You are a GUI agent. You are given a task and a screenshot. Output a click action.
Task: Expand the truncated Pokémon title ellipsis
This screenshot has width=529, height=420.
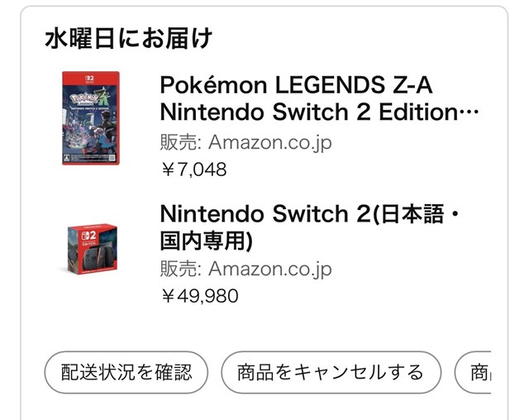pos(469,112)
